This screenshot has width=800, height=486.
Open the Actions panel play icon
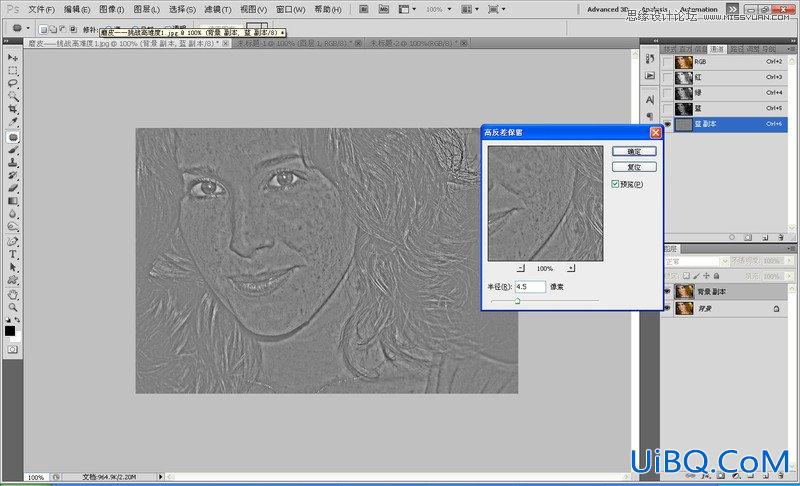[x=649, y=76]
